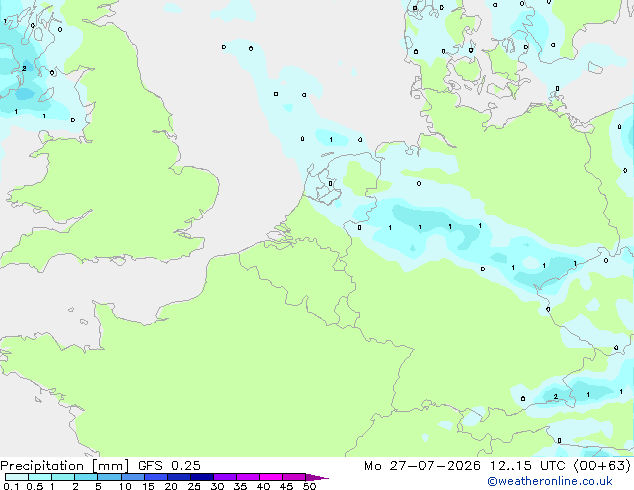
Task: Click the 'GFS 0.25' model label
Action: pos(169,466)
